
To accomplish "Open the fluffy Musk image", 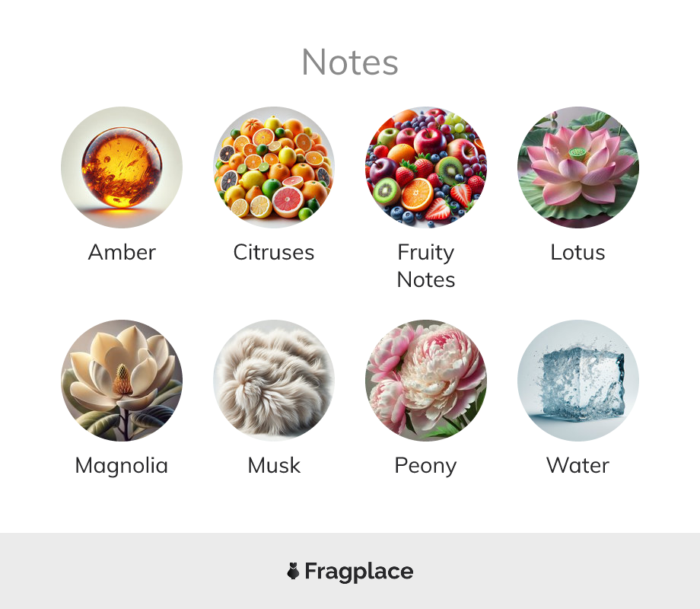I will pyautogui.click(x=274, y=381).
